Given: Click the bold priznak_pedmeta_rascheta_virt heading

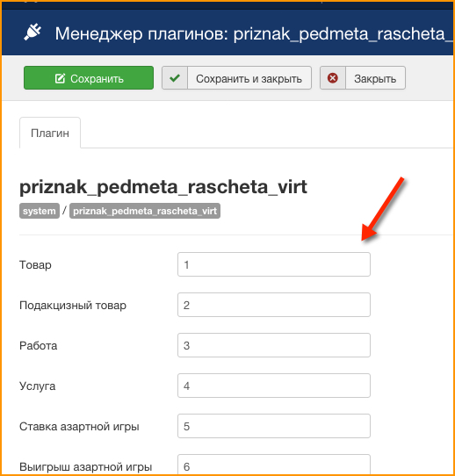Looking at the screenshot, I should tap(163, 187).
